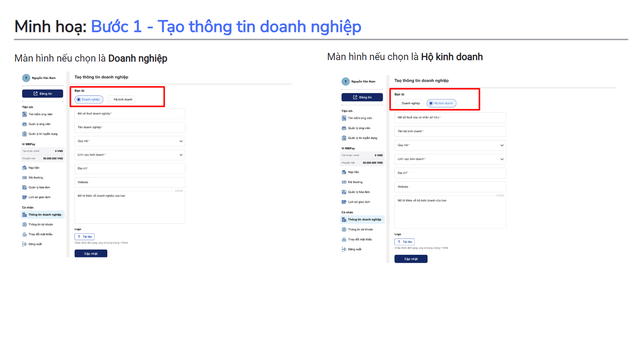
Task: Click Địa chỉ field in Doanh nghiệp screen
Action: [130, 168]
